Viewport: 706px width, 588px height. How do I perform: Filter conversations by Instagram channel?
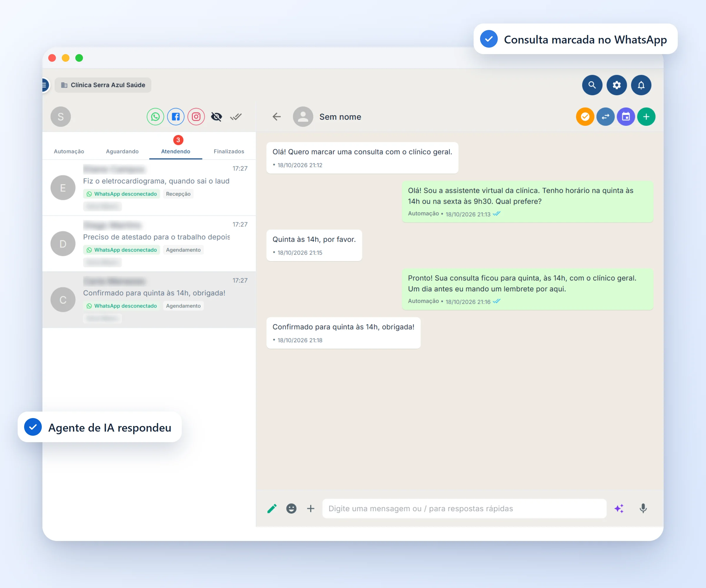click(x=196, y=117)
